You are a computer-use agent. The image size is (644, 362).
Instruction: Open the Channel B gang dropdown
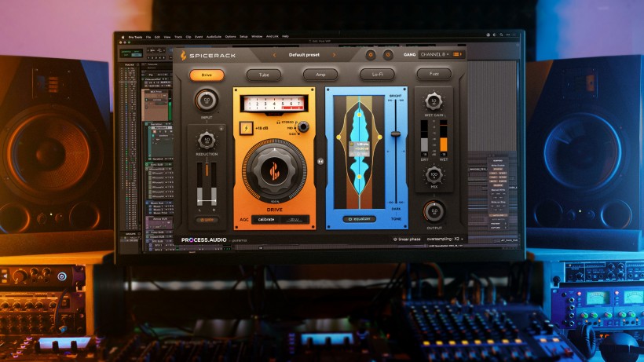click(434, 55)
